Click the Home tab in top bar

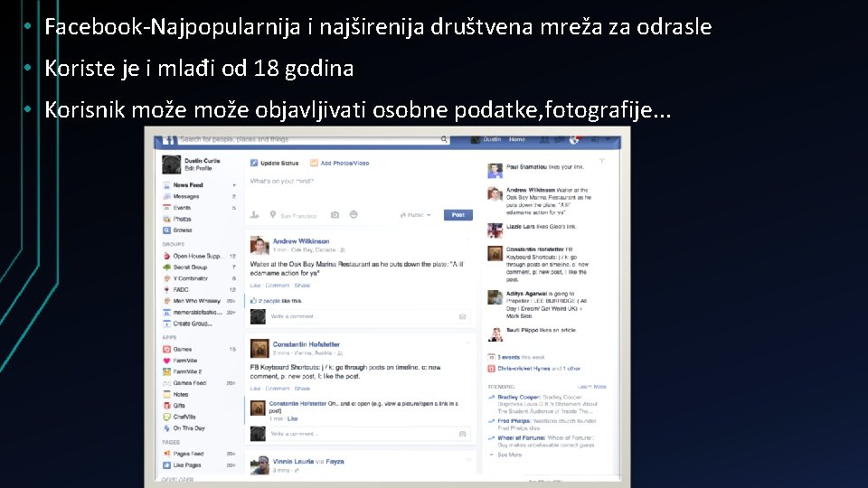click(x=517, y=139)
